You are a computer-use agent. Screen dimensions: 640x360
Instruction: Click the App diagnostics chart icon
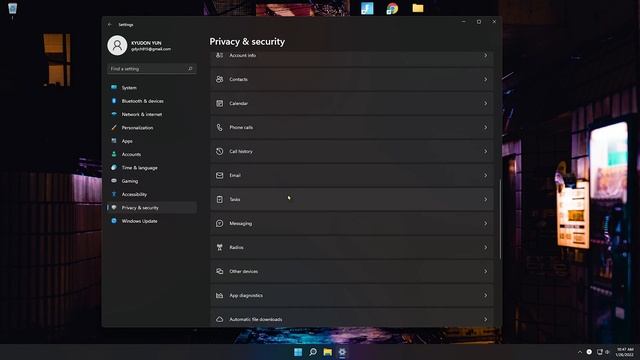pyautogui.click(x=220, y=296)
